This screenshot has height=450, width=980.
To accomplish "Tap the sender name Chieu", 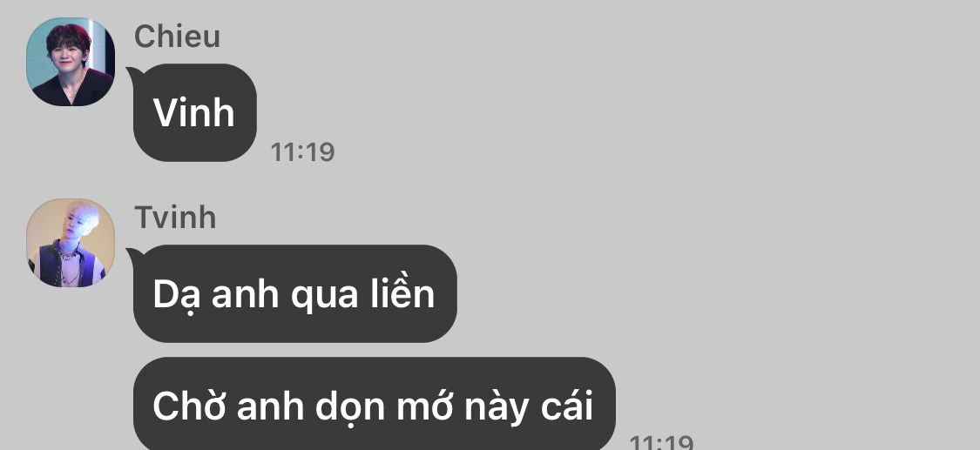I will point(177,37).
